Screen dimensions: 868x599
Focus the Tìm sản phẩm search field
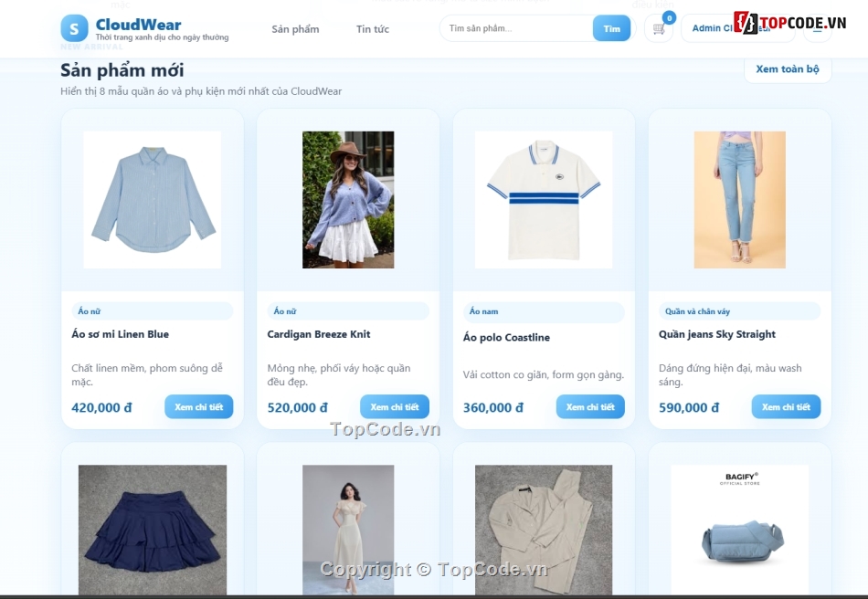(516, 28)
